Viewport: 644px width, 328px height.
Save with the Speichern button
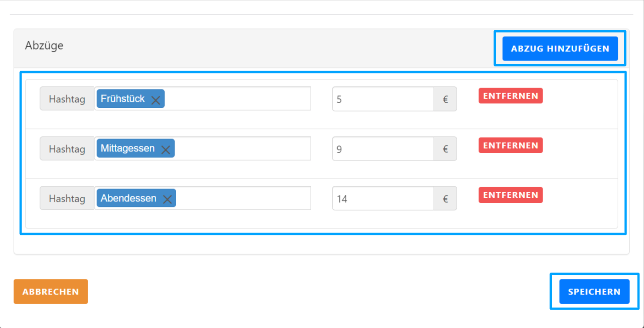[594, 292]
